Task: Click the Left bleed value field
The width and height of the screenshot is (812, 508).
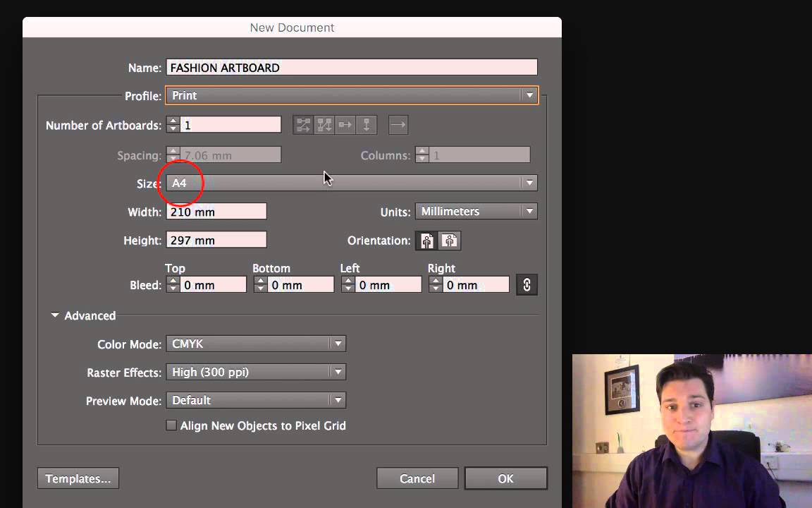Action: pyautogui.click(x=388, y=284)
